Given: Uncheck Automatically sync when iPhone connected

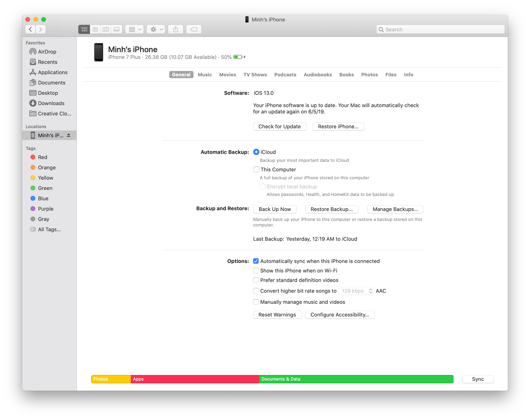Looking at the screenshot, I should [x=256, y=261].
